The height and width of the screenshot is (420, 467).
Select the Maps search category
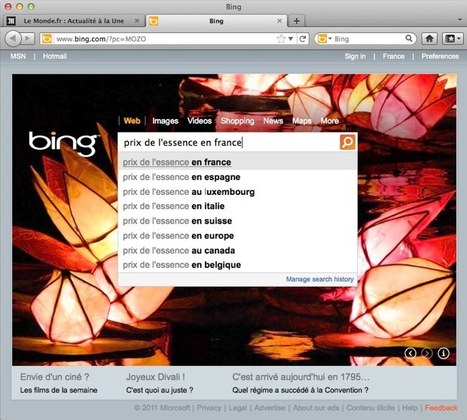(x=302, y=121)
